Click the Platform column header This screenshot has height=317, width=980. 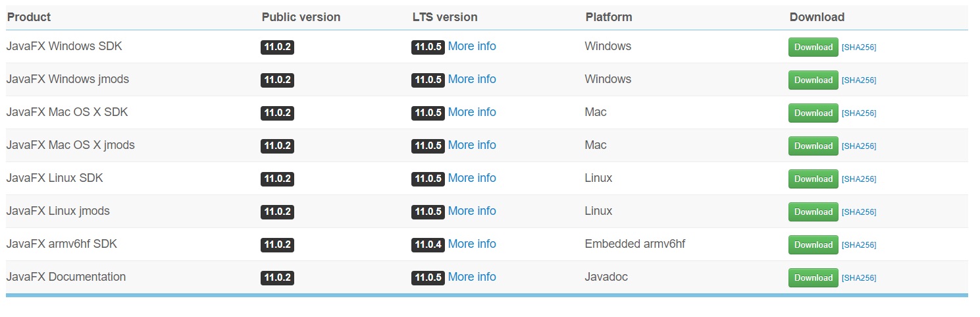pyautogui.click(x=609, y=17)
